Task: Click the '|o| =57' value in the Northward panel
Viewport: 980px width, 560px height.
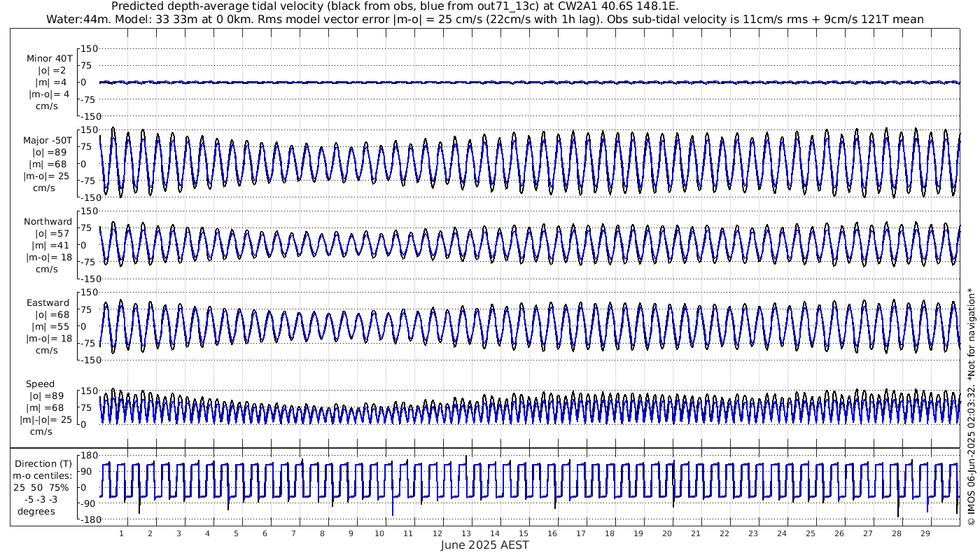Action: [x=48, y=233]
